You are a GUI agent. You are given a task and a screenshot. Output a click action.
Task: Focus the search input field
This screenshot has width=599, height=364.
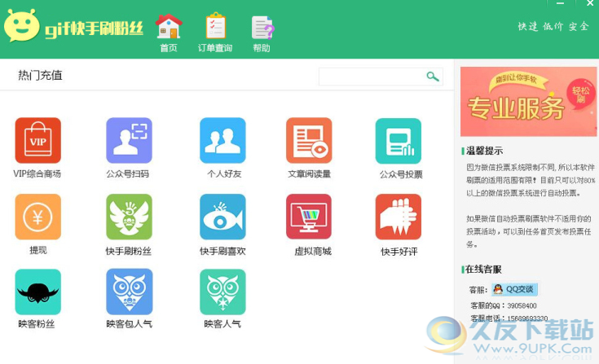coord(381,77)
